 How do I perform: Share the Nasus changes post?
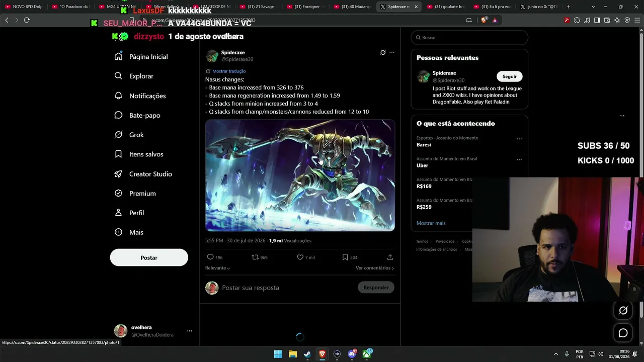(x=390, y=257)
